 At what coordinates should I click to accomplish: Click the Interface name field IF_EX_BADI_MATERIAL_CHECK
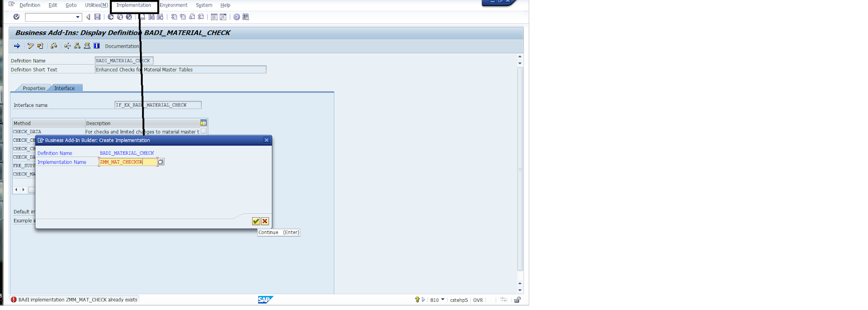[157, 105]
